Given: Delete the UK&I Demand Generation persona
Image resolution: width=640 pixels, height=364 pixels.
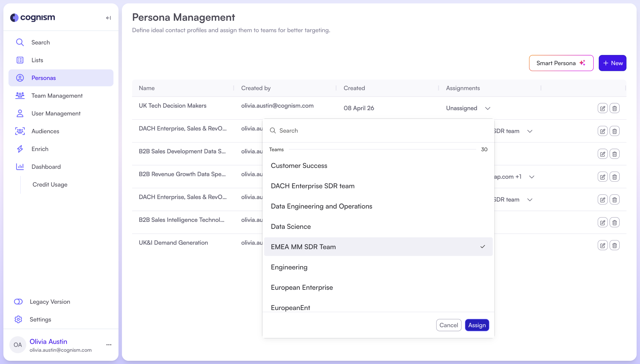Looking at the screenshot, I should coord(614,245).
